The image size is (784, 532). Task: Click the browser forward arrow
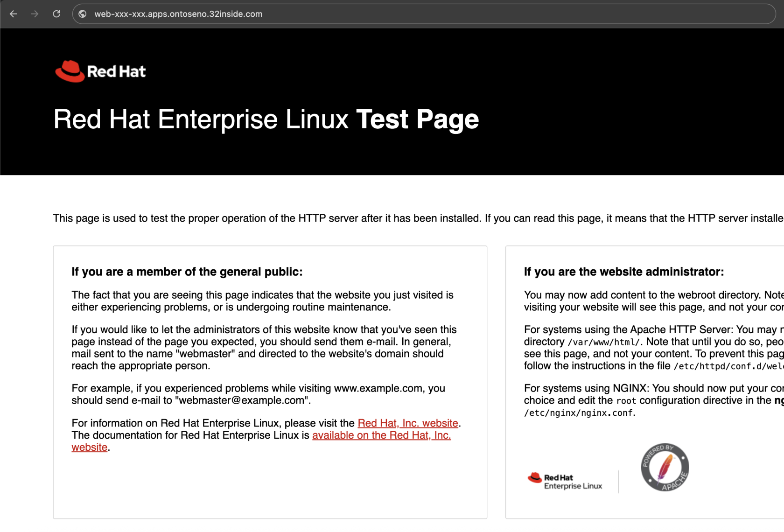35,14
